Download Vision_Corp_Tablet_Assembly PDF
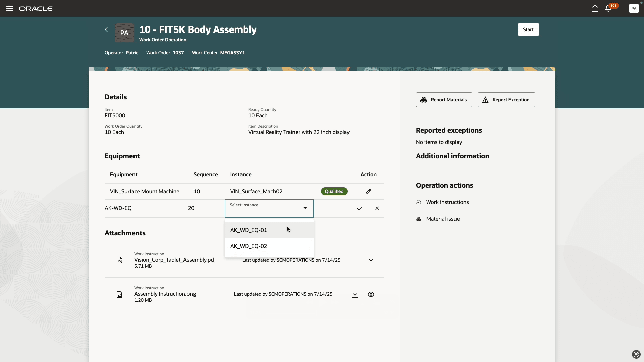Viewport: 644px width, 362px height. point(371,260)
